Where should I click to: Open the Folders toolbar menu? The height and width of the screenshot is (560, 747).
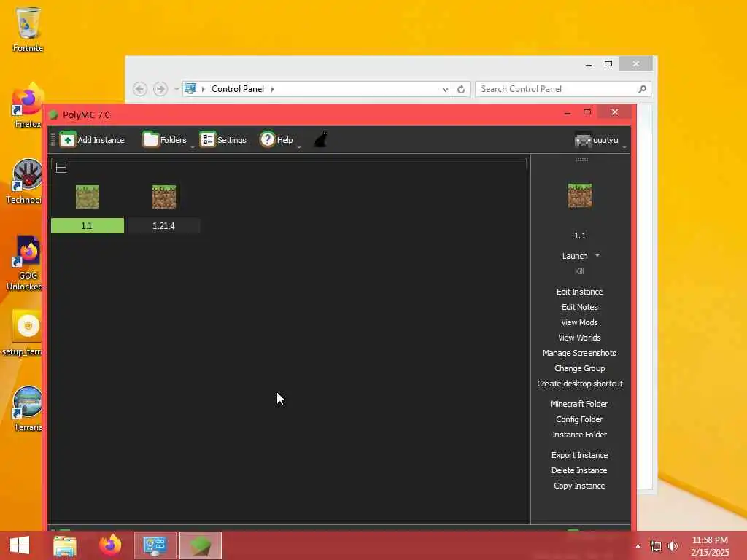click(165, 140)
